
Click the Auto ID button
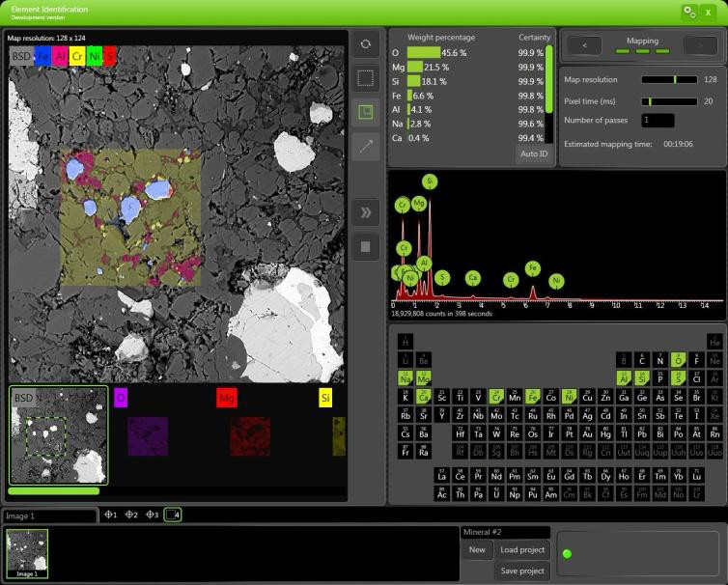(x=533, y=153)
